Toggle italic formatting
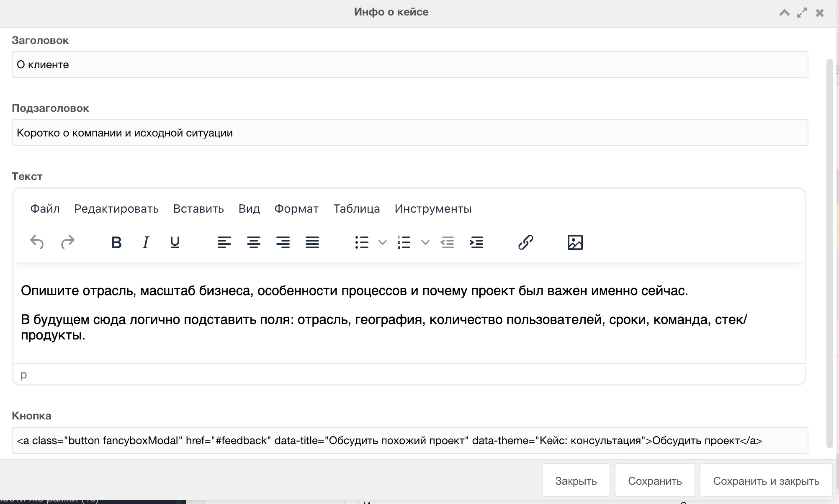 tap(146, 242)
